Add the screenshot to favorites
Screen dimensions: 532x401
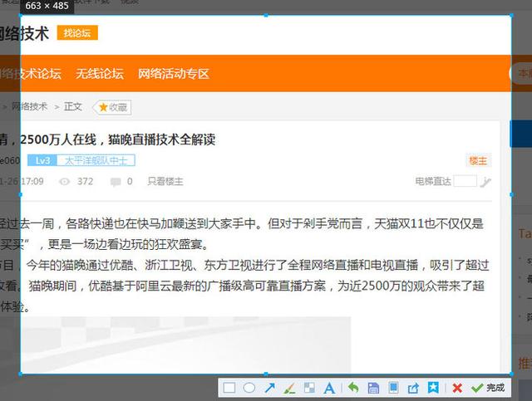(433, 388)
